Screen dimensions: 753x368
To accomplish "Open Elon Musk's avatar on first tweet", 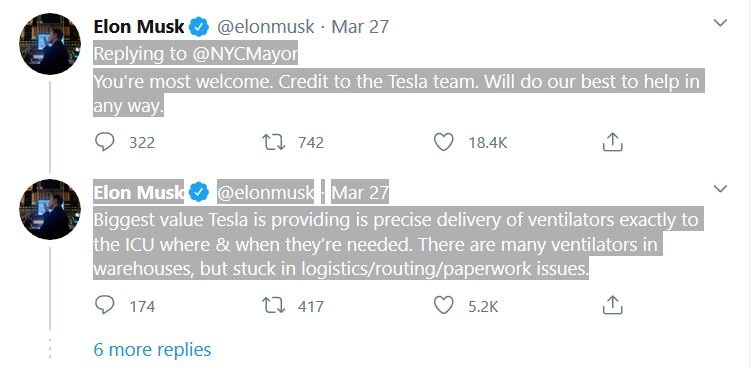I will (x=50, y=44).
